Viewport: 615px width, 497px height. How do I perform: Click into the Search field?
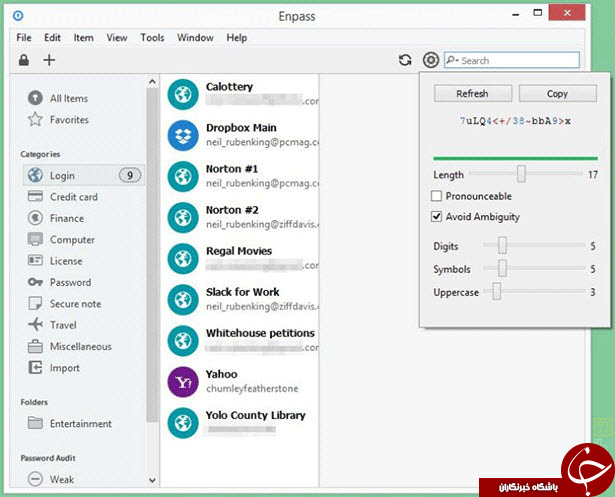(x=512, y=60)
